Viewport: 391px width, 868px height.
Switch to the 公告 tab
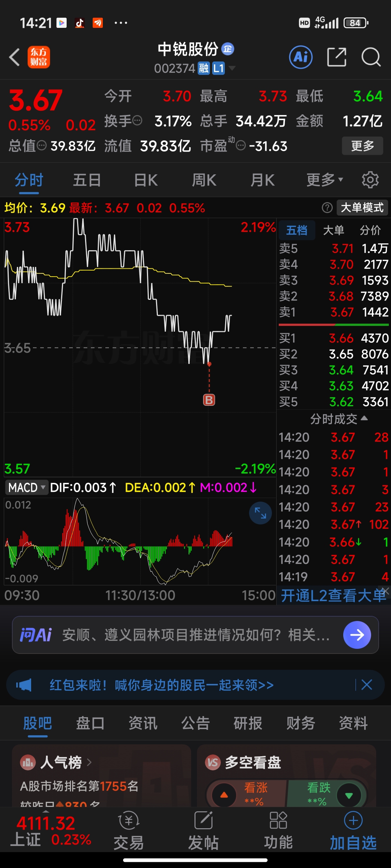pyautogui.click(x=195, y=723)
